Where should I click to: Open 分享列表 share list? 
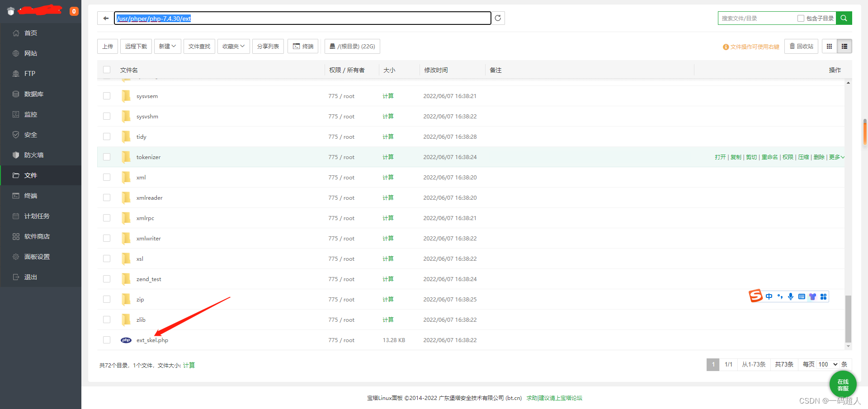pyautogui.click(x=268, y=46)
